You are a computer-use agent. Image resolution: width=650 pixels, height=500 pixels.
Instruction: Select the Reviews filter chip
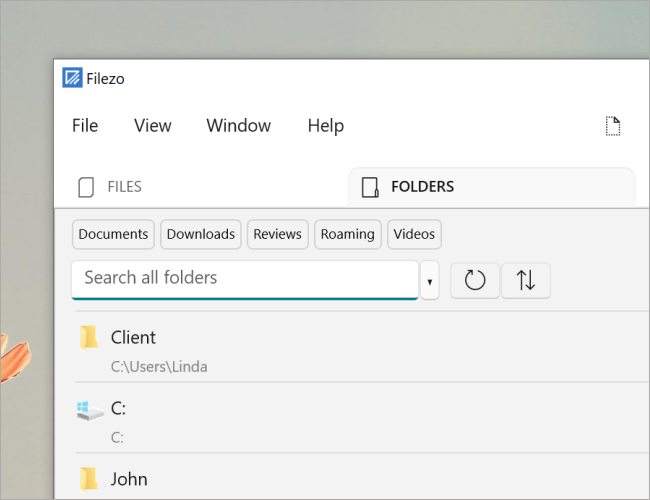pos(278,234)
